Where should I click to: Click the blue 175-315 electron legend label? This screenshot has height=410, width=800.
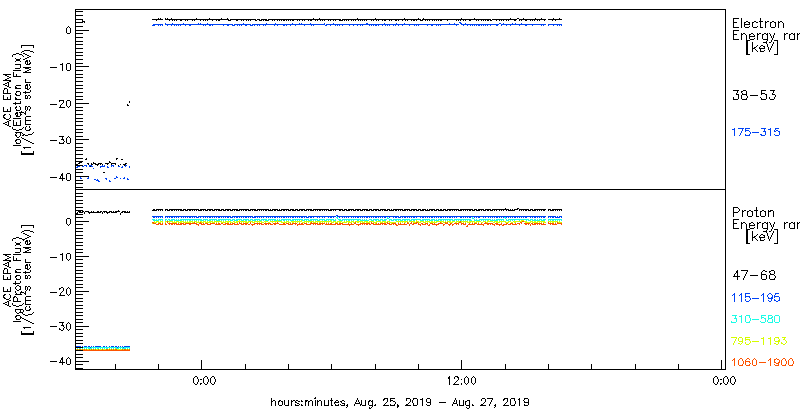756,133
